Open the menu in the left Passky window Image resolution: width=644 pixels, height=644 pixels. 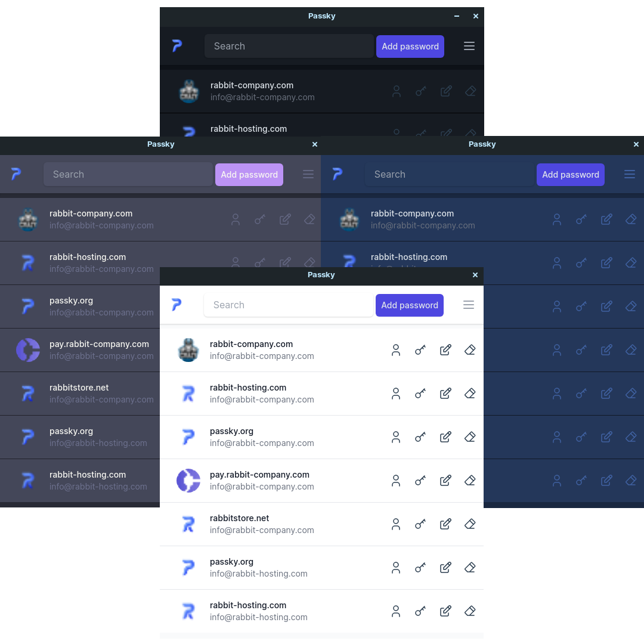308,174
